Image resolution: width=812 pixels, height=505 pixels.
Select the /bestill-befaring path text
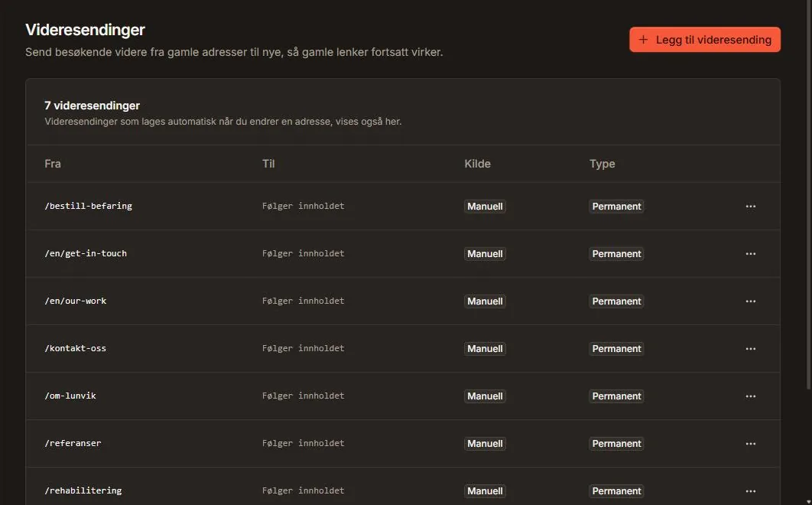[88, 206]
